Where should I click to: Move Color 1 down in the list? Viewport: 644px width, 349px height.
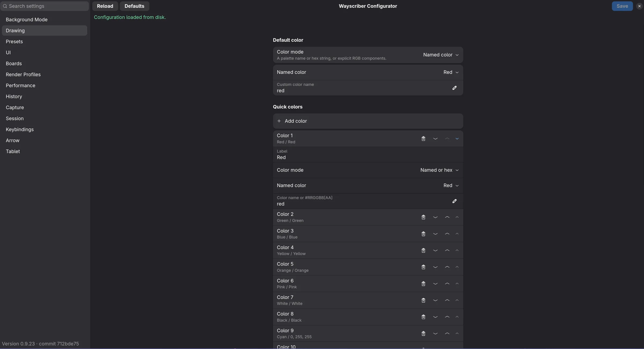coord(435,139)
